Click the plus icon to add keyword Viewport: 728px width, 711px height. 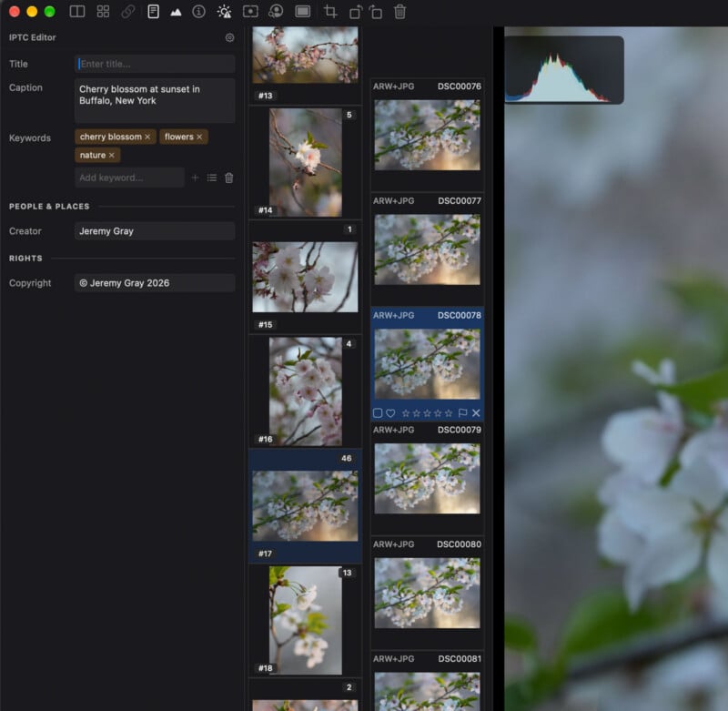(195, 178)
